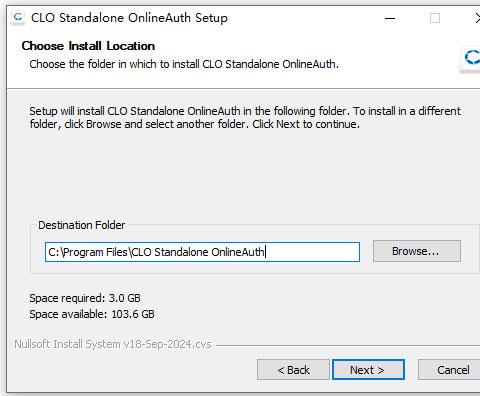480x396 pixels.
Task: Click the 'Space available: 103.6 GB' text
Action: pos(92,314)
